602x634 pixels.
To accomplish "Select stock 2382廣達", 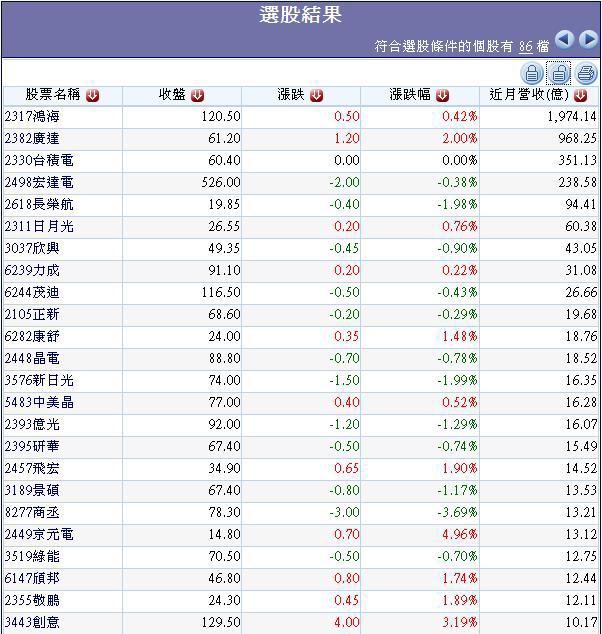I will pos(32,139).
